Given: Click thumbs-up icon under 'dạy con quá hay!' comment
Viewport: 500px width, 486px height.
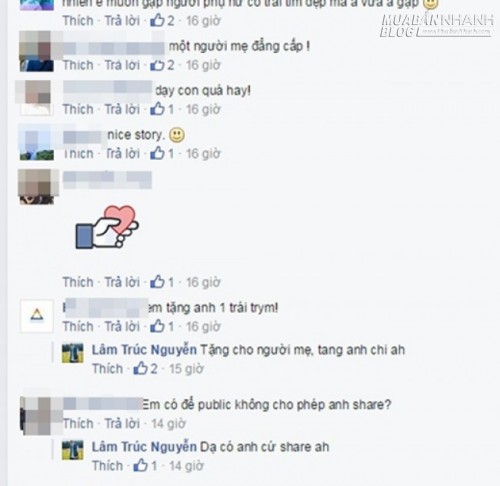Looking at the screenshot, I should point(157,109).
